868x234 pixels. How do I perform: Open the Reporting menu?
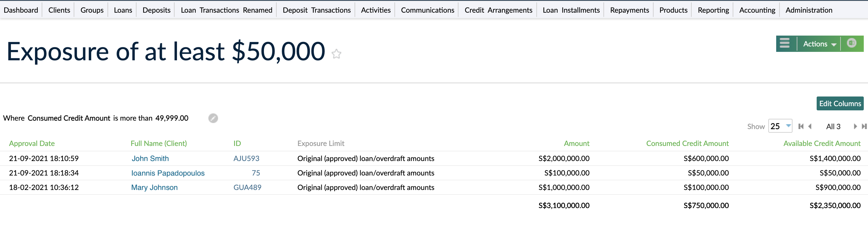click(x=713, y=10)
